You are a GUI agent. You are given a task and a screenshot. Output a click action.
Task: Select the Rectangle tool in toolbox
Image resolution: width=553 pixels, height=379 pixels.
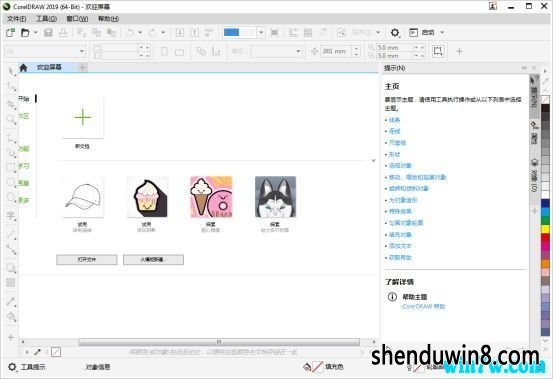click(x=11, y=167)
